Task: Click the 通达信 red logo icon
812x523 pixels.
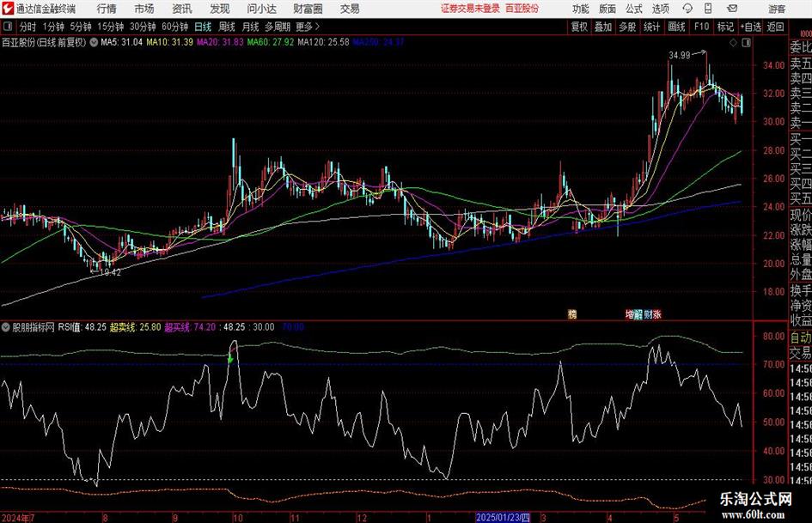Action: (8, 9)
